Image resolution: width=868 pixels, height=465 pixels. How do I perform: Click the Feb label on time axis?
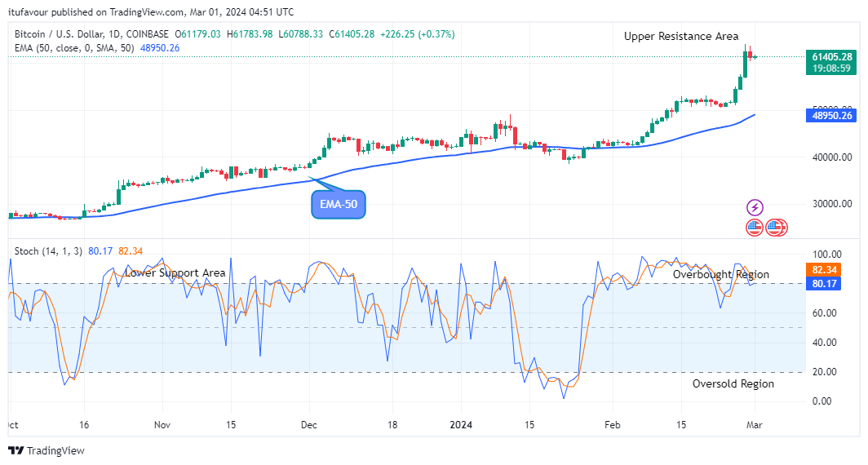click(613, 425)
